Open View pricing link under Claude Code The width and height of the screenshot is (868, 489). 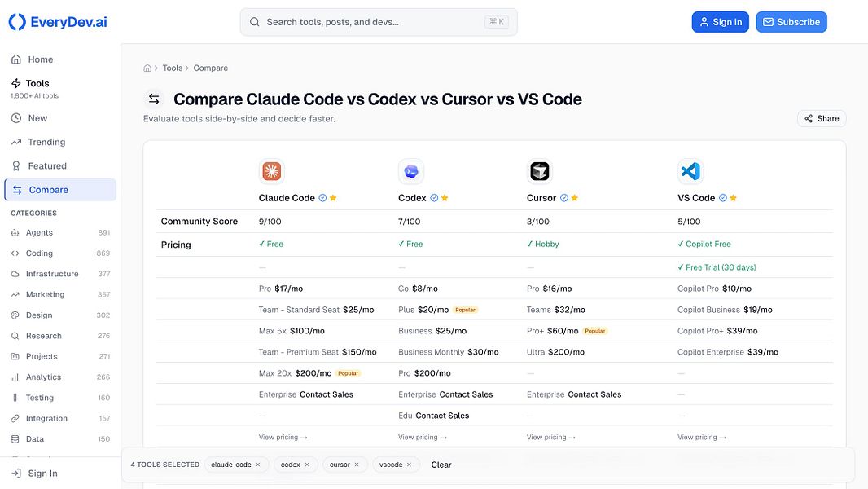(x=283, y=437)
